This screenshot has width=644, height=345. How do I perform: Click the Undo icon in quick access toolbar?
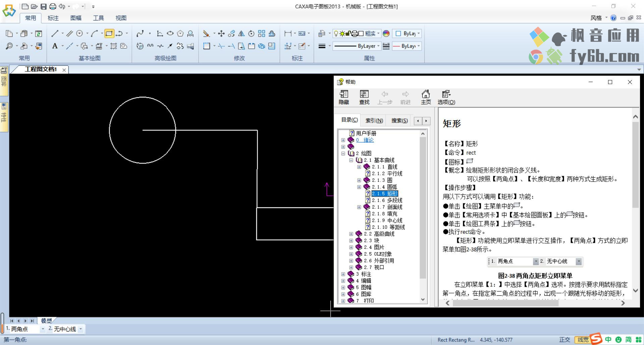point(62,6)
